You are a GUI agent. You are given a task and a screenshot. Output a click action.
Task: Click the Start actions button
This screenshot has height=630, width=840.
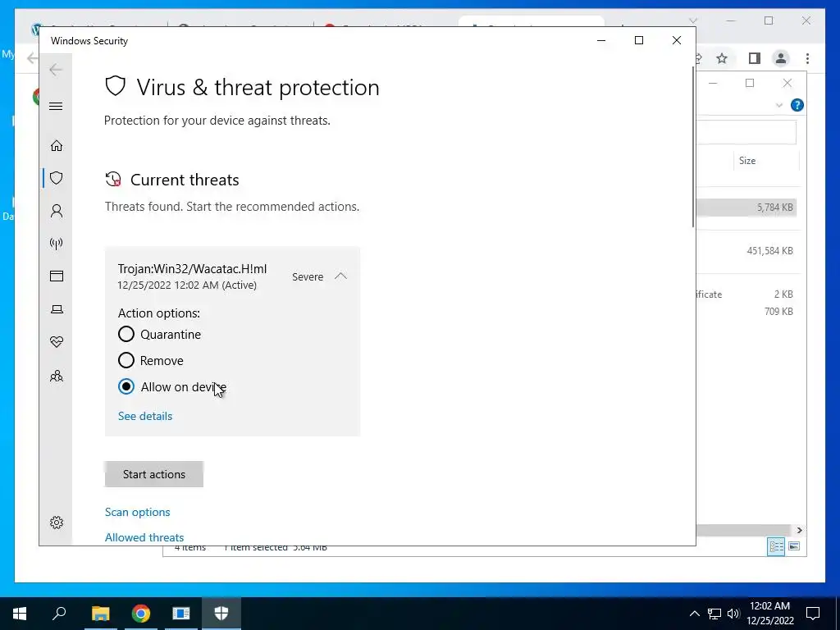[x=153, y=474]
